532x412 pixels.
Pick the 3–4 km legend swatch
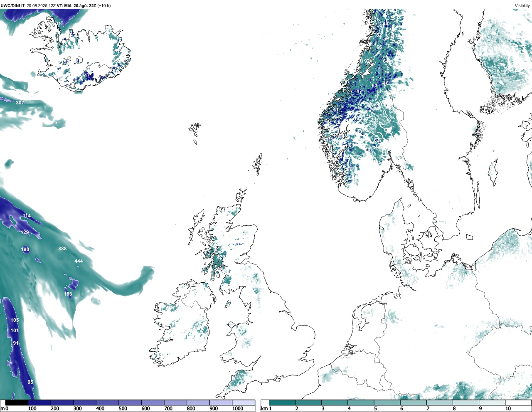click(x=335, y=403)
